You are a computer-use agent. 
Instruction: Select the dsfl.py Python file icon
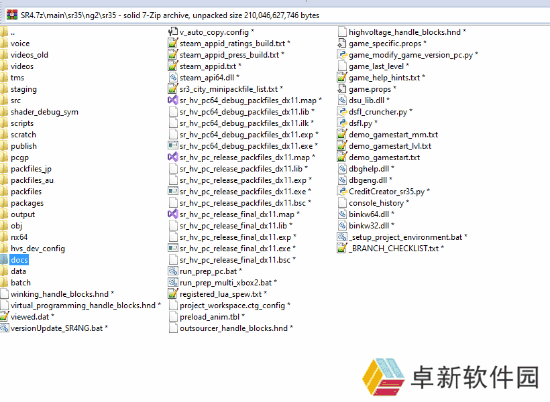click(x=342, y=123)
